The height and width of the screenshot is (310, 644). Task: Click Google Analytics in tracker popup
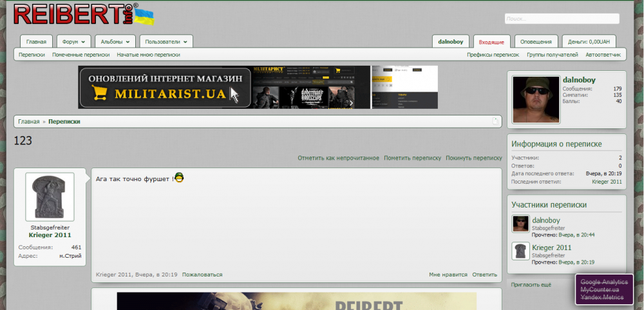(x=604, y=282)
